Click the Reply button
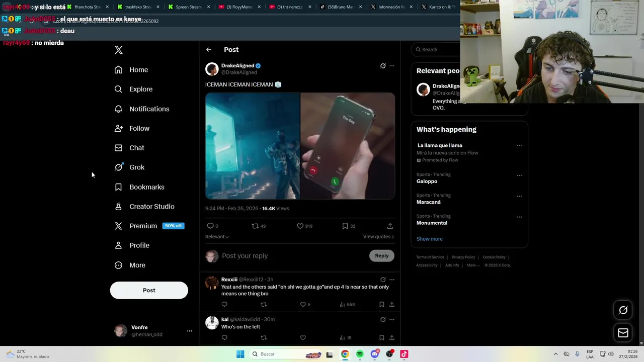Image resolution: width=644 pixels, height=362 pixels. [x=382, y=256]
